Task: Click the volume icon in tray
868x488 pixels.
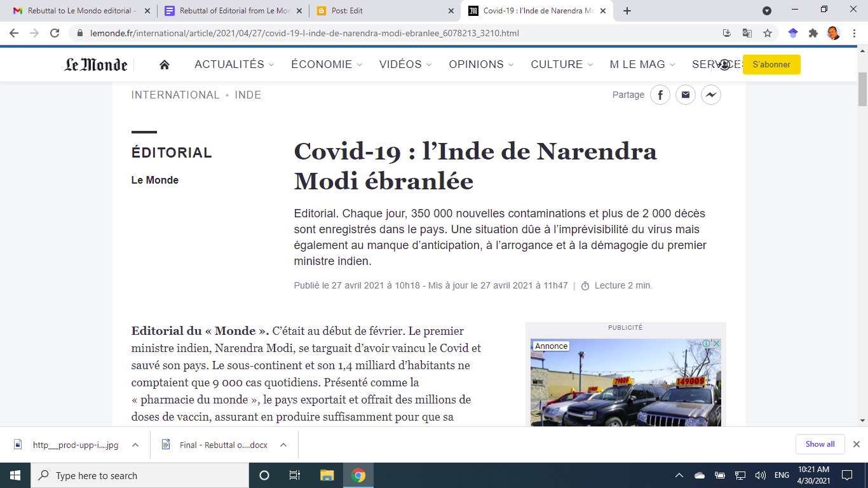Action: (760, 475)
